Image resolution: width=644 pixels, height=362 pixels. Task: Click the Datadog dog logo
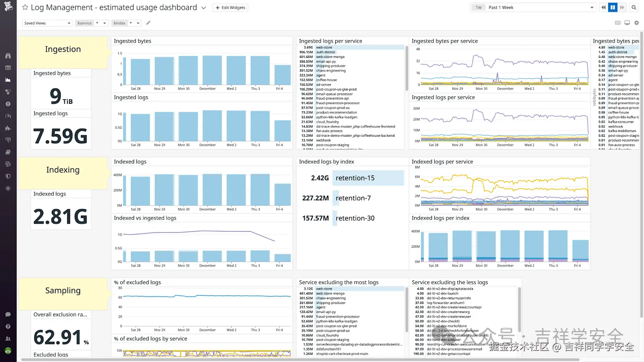8,7
